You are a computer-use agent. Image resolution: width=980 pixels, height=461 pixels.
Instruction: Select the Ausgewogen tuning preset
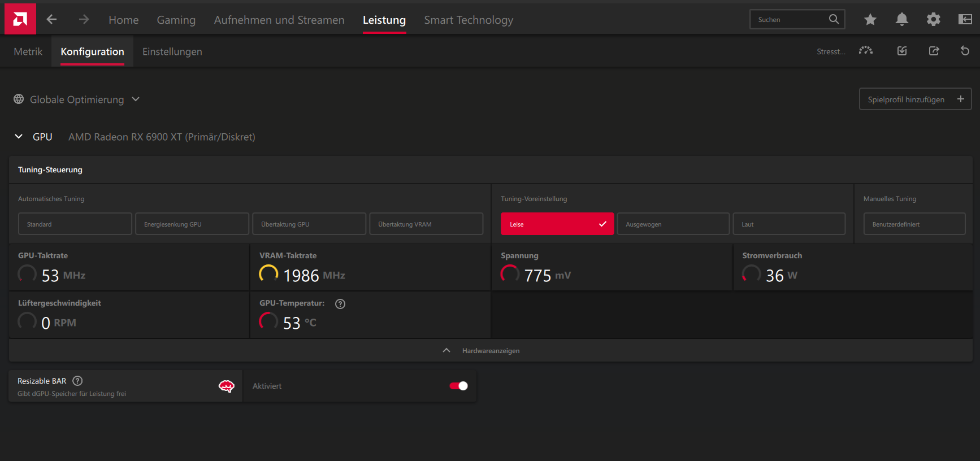point(673,224)
